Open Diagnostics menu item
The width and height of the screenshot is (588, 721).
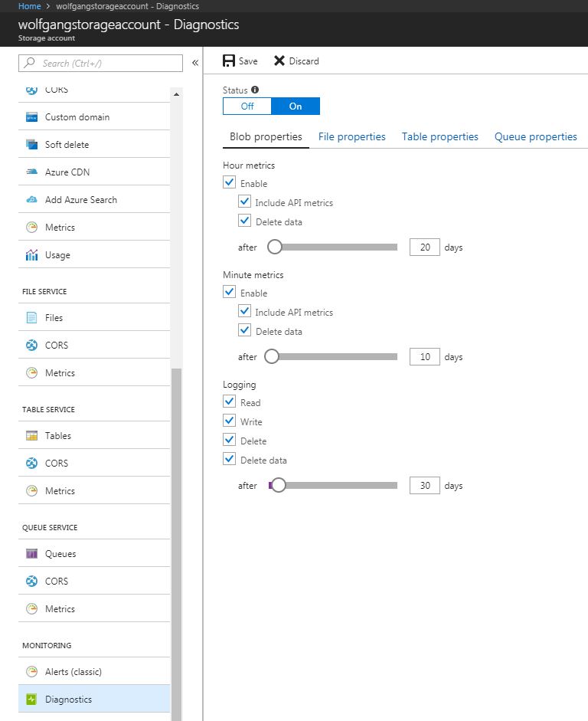click(x=93, y=700)
